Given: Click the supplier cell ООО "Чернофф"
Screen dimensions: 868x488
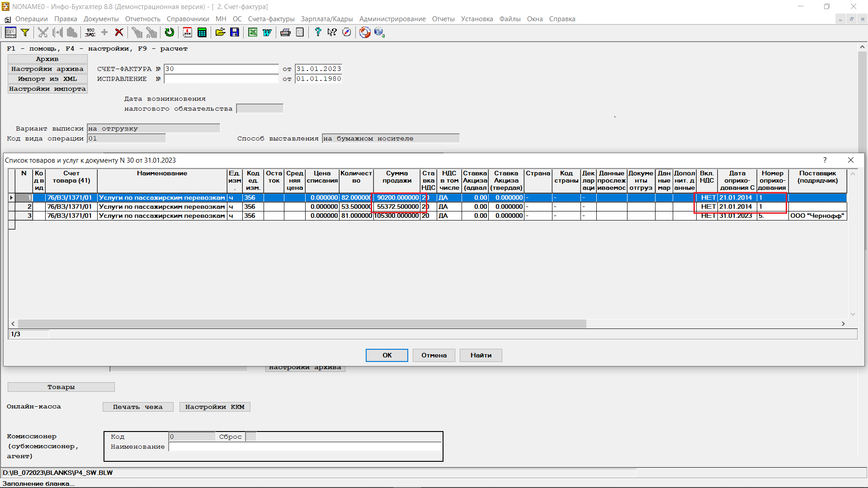Looking at the screenshot, I should (817, 216).
